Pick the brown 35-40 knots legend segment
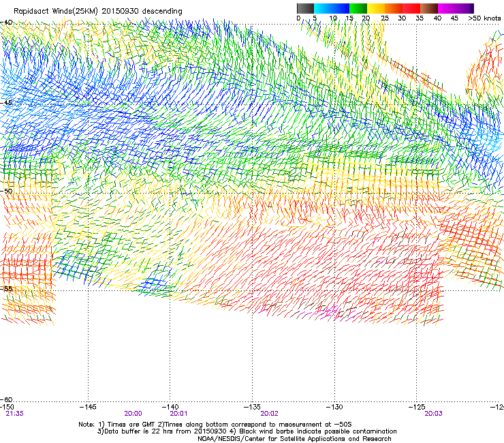The image size is (504, 443). (x=429, y=8)
